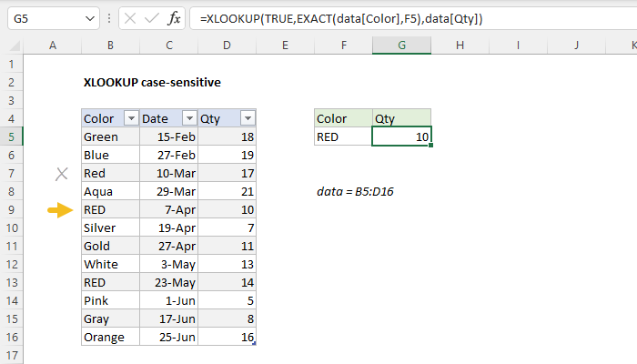Viewport: 637px width, 364px height.
Task: Click the Select All corner triangle
Action: click(x=15, y=45)
